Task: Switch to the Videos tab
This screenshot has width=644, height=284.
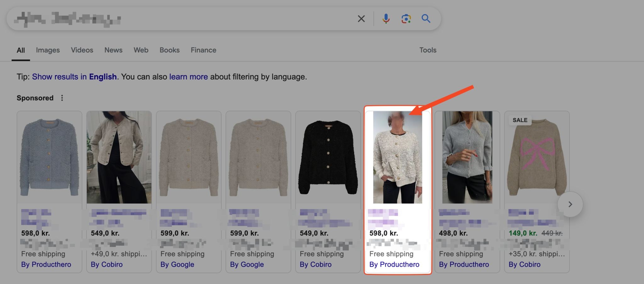Action: tap(82, 50)
